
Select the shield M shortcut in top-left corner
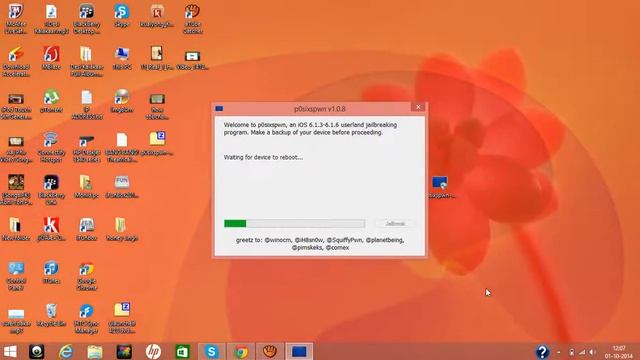click(16, 18)
